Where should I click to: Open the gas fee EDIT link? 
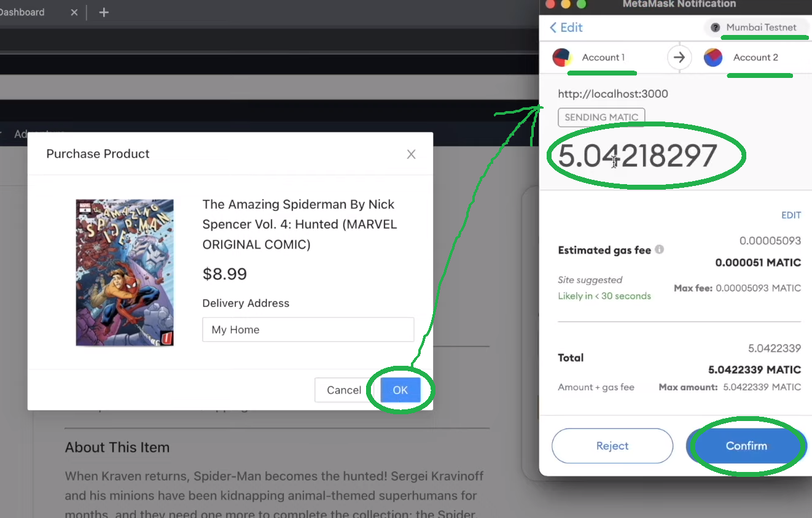point(791,215)
